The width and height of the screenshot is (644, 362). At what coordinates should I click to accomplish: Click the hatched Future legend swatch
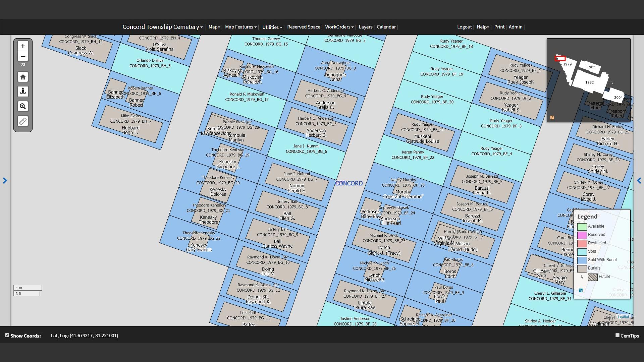click(x=593, y=277)
